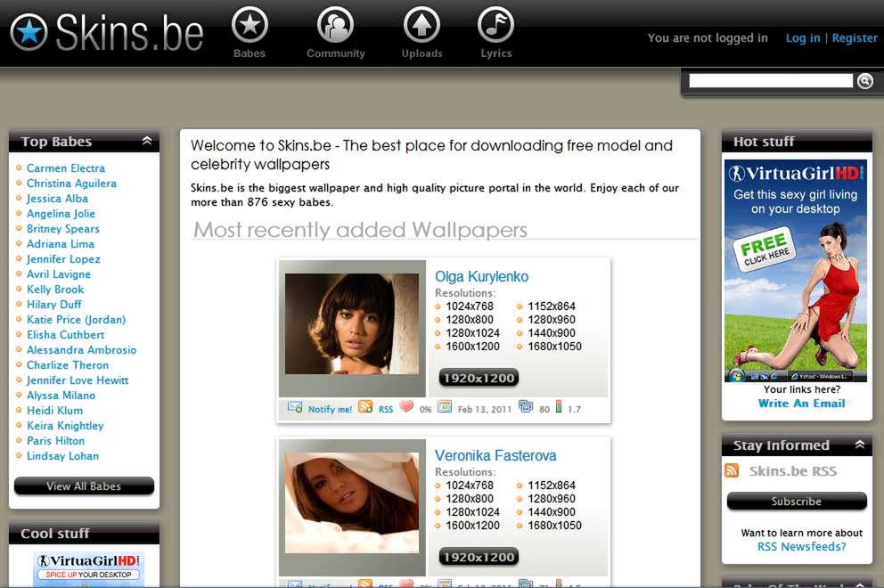
Task: Click VirtuaGirlHD ad under Cool stuff
Action: pyautogui.click(x=88, y=568)
